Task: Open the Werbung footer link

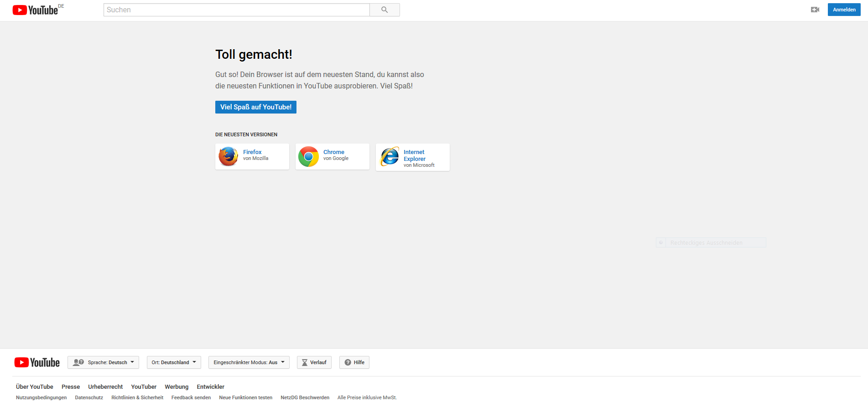Action: point(177,387)
